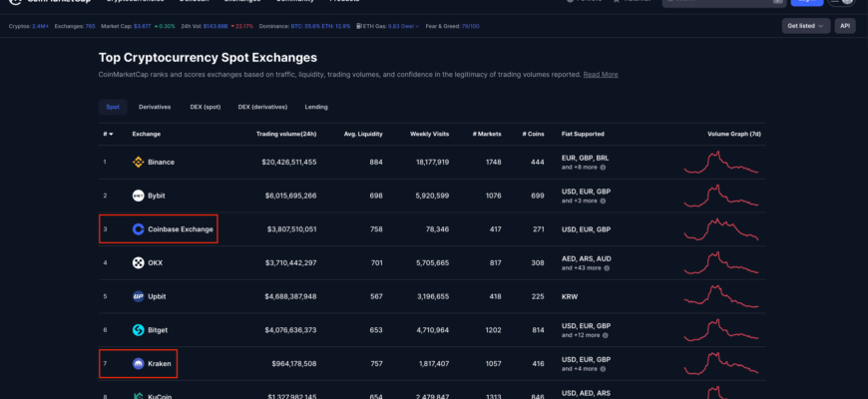Viewport: 868px width, 399px height.
Task: Select the Lending tab
Action: 316,107
